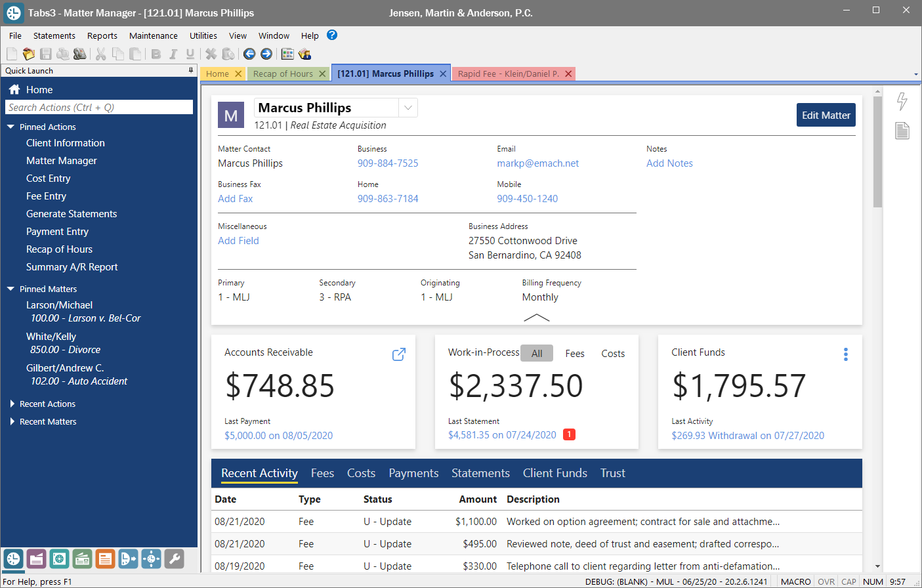
Task: Open the purple folder app icon
Action: (x=36, y=559)
